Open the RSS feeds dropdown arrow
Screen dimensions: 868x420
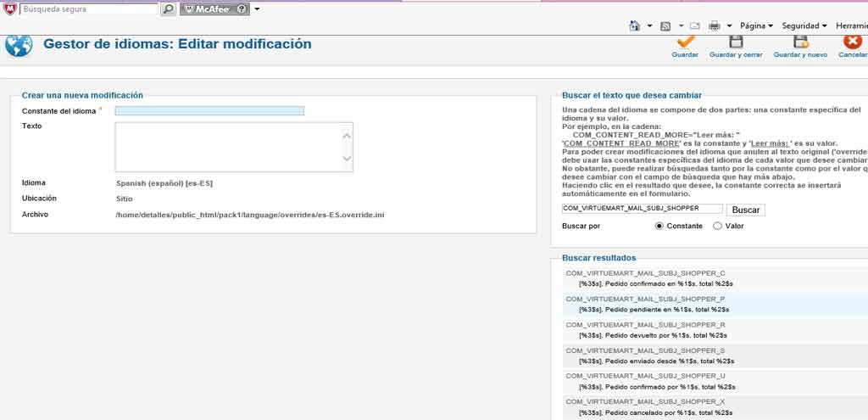click(x=681, y=26)
